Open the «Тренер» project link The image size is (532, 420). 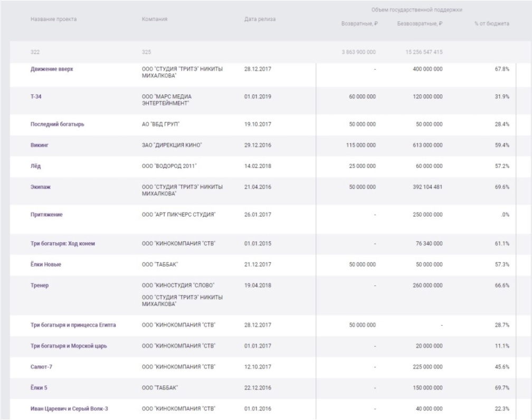(39, 285)
